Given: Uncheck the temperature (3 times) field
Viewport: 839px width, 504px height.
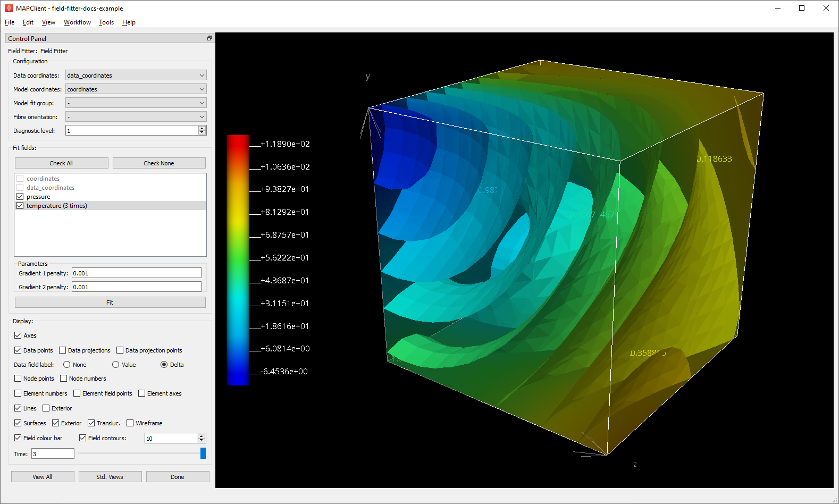Looking at the screenshot, I should [x=20, y=206].
